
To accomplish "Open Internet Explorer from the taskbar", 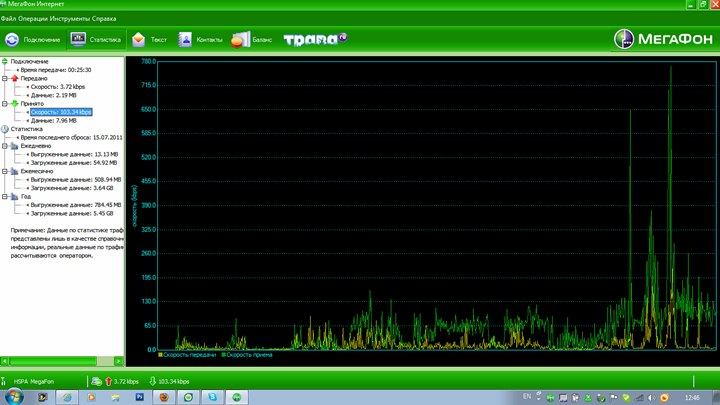I will click(x=67, y=398).
